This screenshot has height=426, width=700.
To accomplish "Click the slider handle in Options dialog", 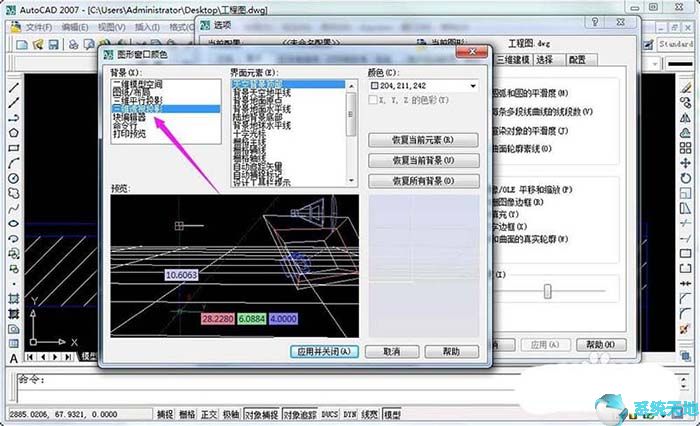I will pyautogui.click(x=547, y=292).
